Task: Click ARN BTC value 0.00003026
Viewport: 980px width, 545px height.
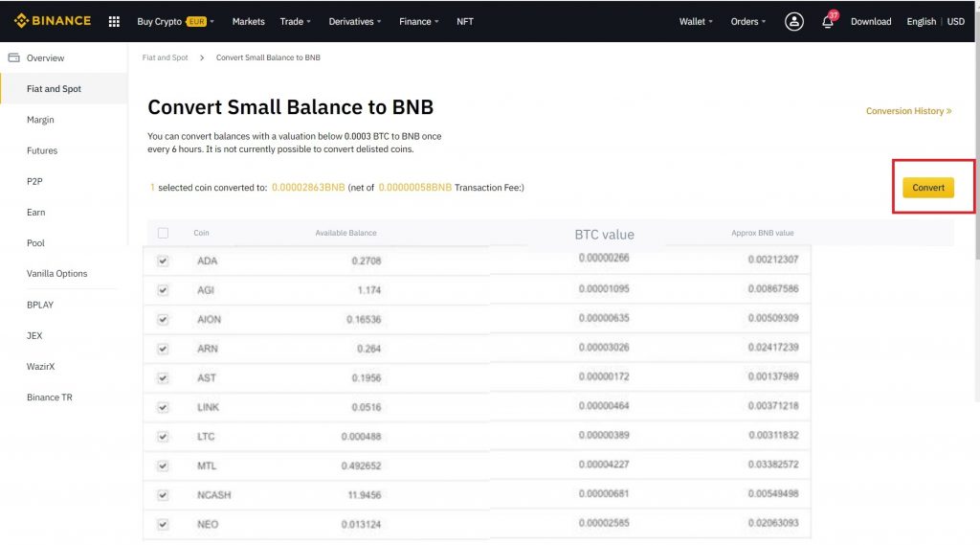Action: pyautogui.click(x=604, y=348)
